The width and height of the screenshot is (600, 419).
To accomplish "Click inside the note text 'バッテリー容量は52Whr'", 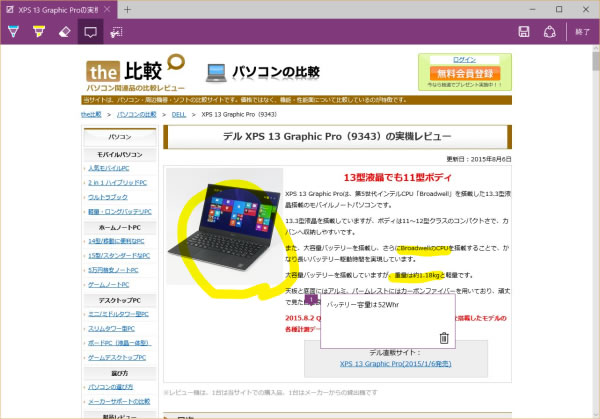I will tap(362, 305).
